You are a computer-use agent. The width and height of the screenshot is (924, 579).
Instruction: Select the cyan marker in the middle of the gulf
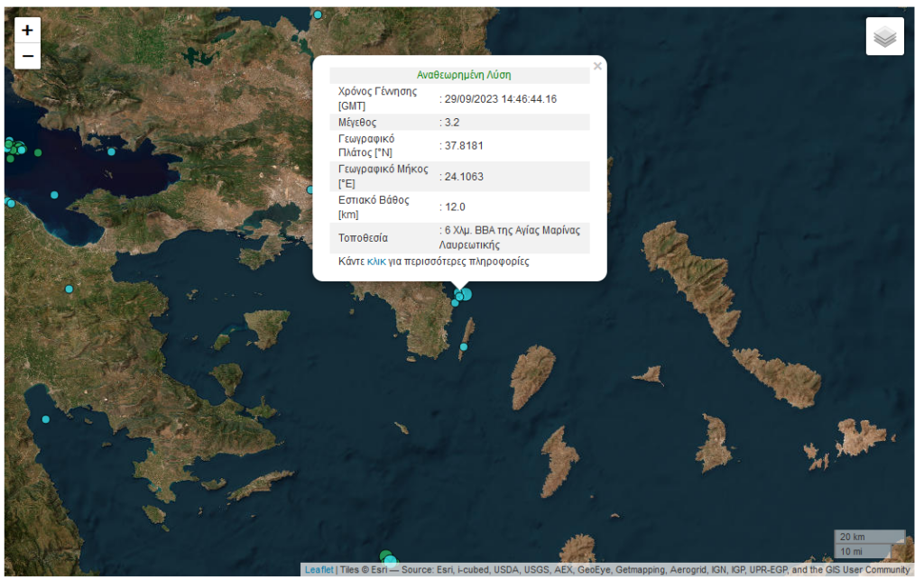(54, 195)
